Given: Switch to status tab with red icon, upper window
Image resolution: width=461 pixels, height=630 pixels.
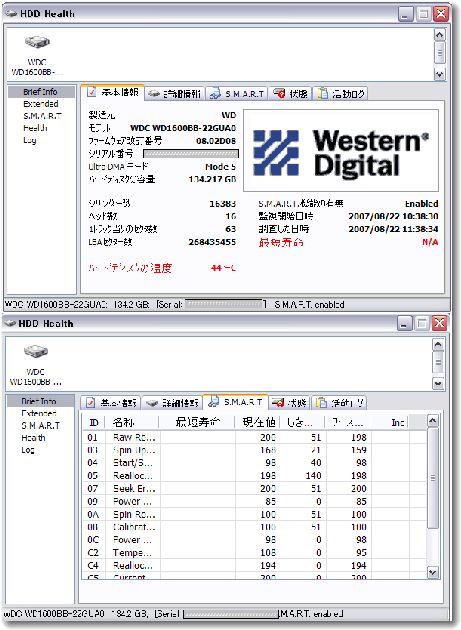Looking at the screenshot, I should coord(290,94).
